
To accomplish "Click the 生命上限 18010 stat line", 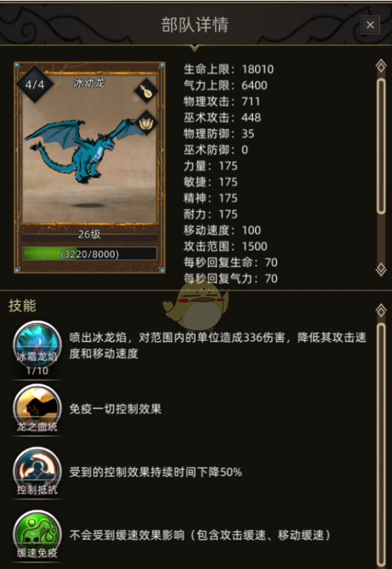I will coord(229,69).
